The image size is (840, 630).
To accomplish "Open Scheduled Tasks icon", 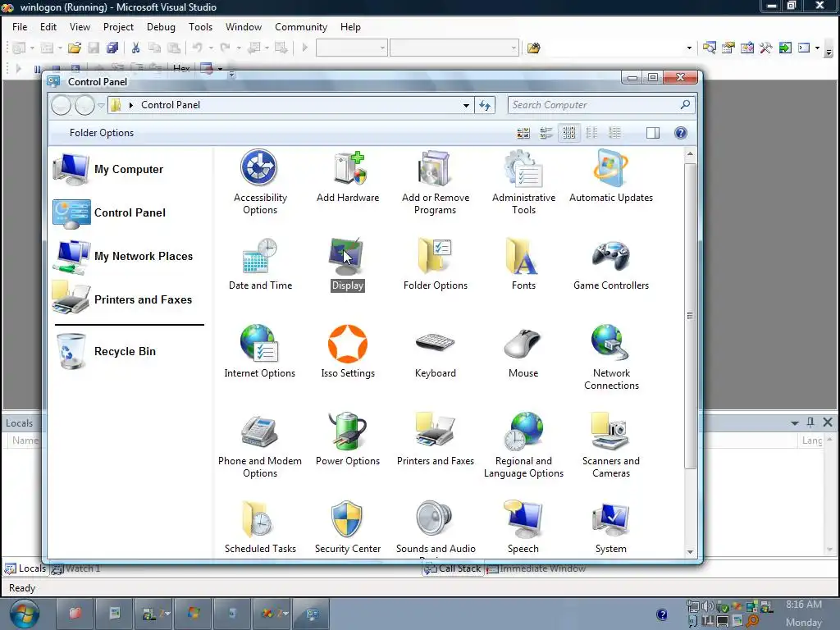I will 260,527.
